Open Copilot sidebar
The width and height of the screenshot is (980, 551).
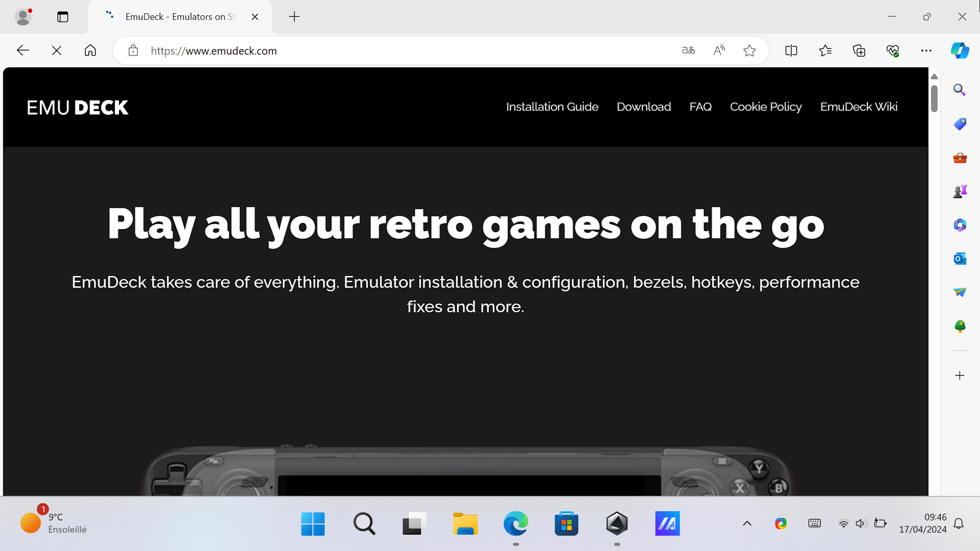coord(960,51)
